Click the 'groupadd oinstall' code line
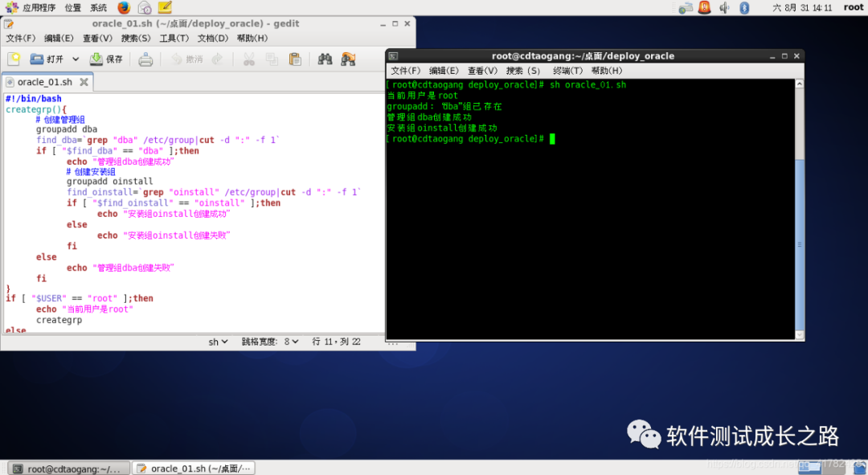This screenshot has height=475, width=868. point(109,182)
